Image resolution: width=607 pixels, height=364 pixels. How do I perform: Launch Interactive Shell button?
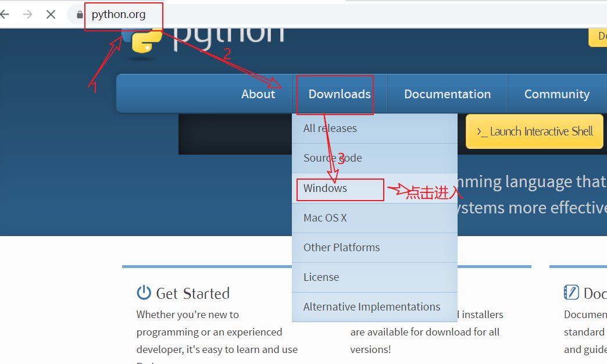534,131
